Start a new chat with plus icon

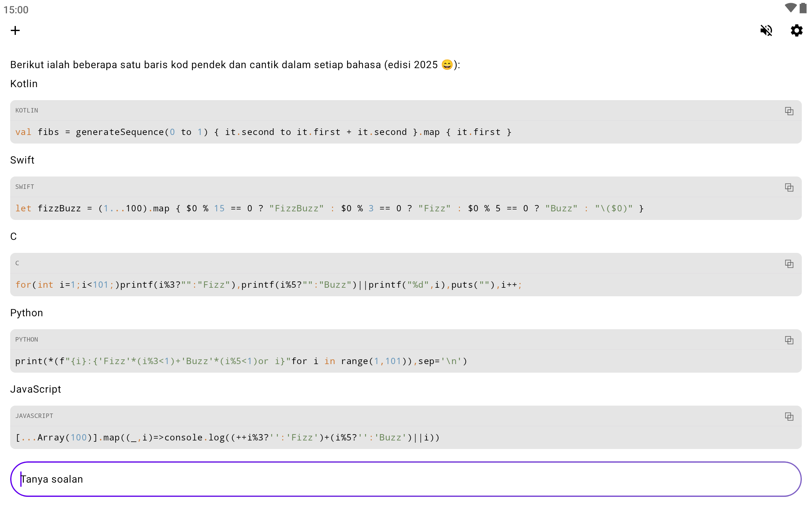click(x=15, y=30)
